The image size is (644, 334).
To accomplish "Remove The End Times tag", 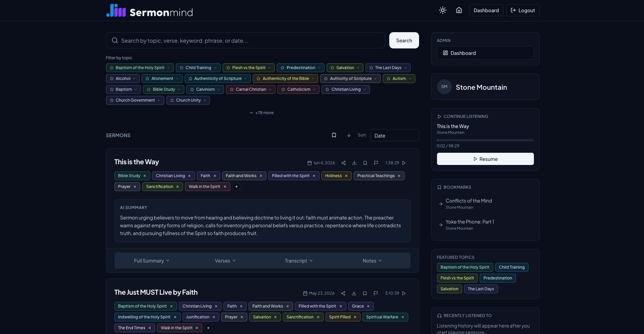I will tap(149, 328).
